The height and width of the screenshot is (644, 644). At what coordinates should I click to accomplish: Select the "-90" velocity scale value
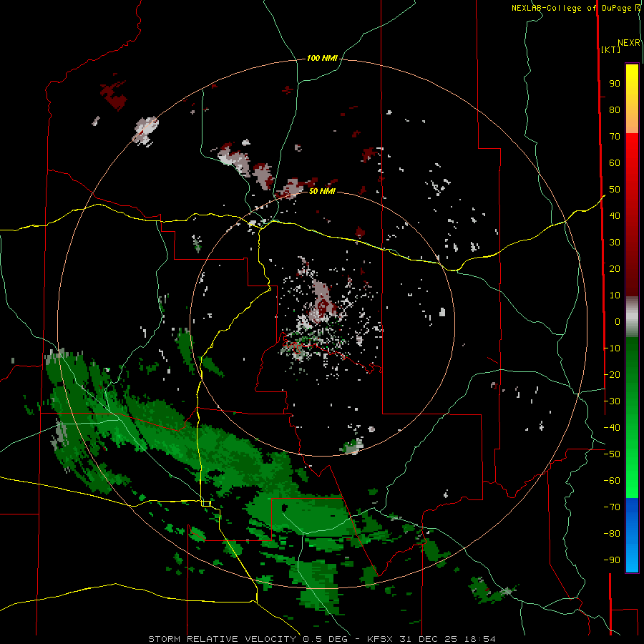pyautogui.click(x=612, y=560)
